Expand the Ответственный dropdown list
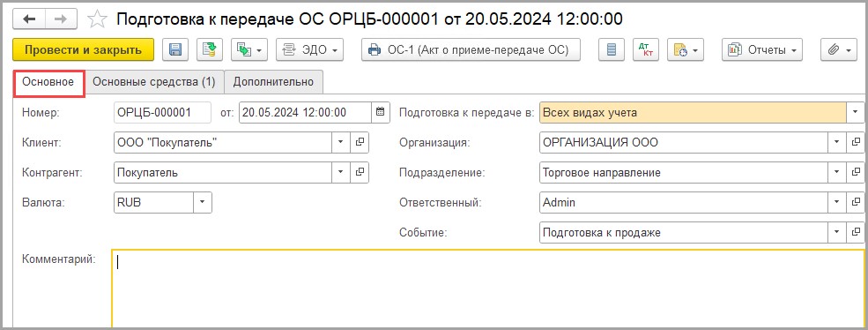 (837, 202)
